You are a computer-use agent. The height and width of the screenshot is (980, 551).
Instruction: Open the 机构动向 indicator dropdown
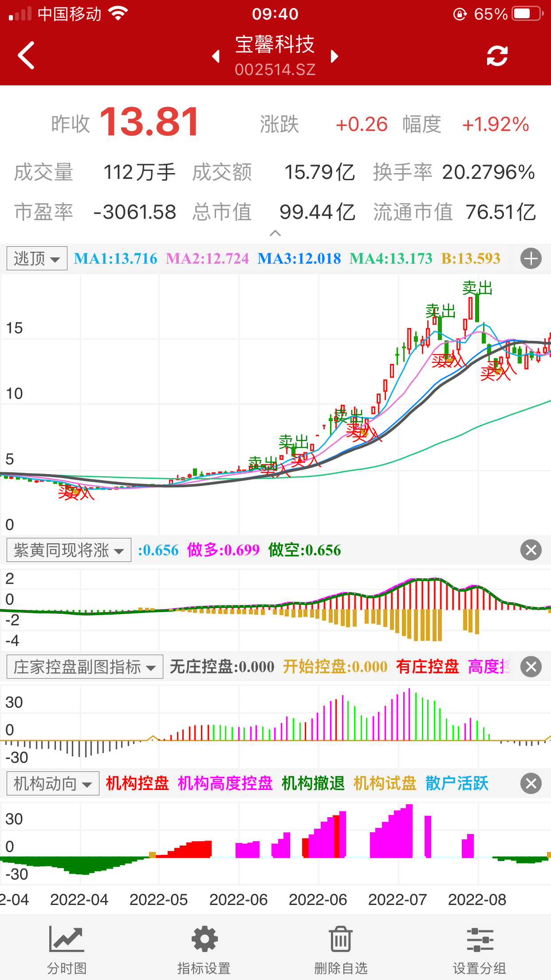tap(53, 783)
